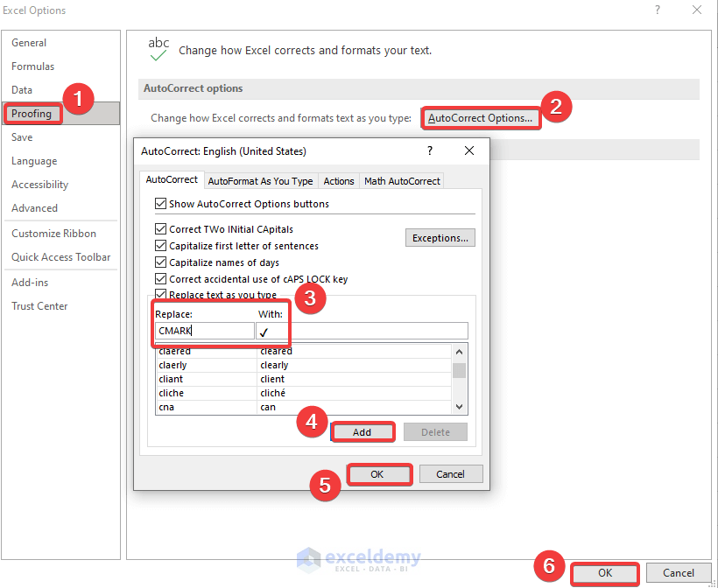This screenshot has width=718, height=588.
Task: Click OK in Excel Options window
Action: pos(605,573)
